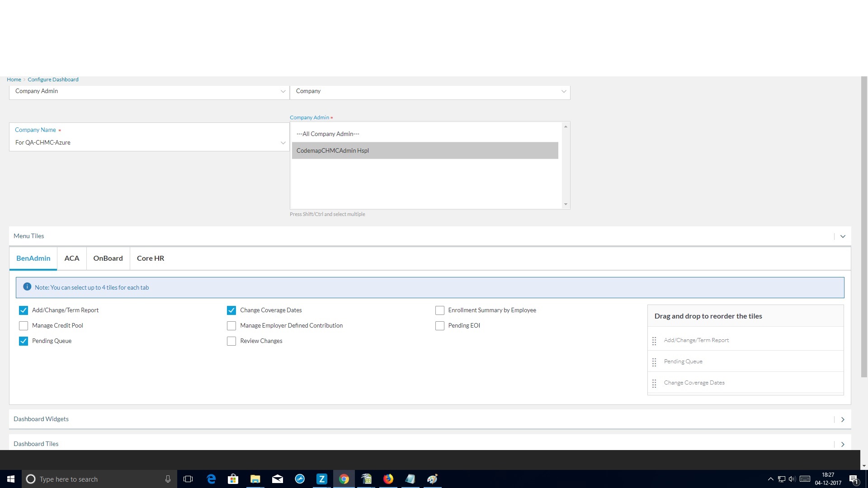The width and height of the screenshot is (868, 488).
Task: Click drag handle beside Add/Change/Term Report tile
Action: click(654, 341)
